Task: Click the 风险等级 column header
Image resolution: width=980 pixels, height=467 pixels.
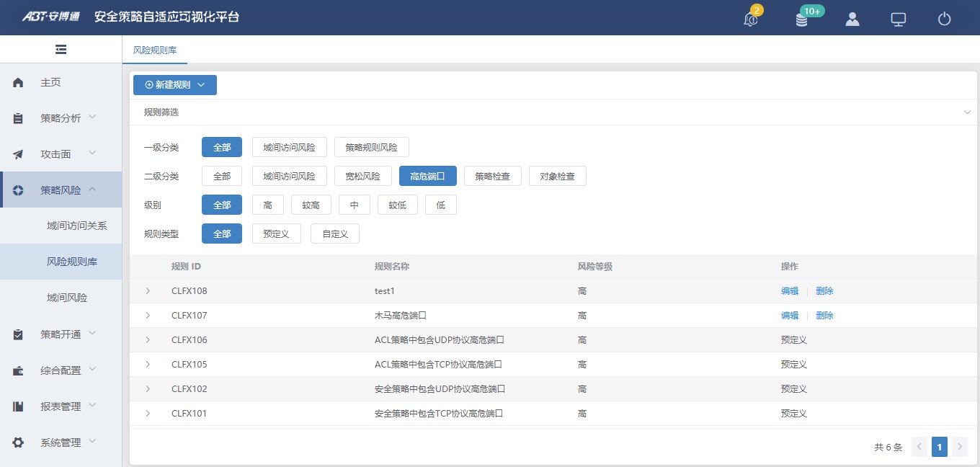Action: coord(595,267)
